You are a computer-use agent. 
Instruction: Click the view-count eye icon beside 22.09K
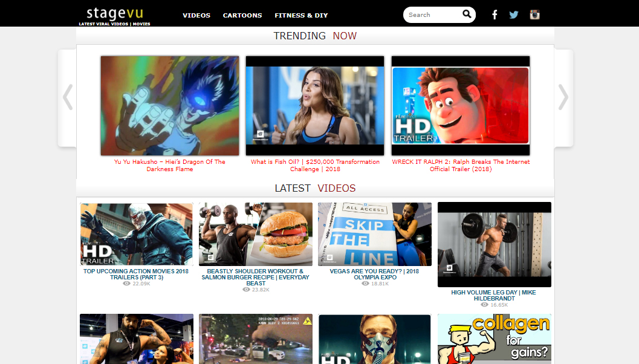pos(127,284)
